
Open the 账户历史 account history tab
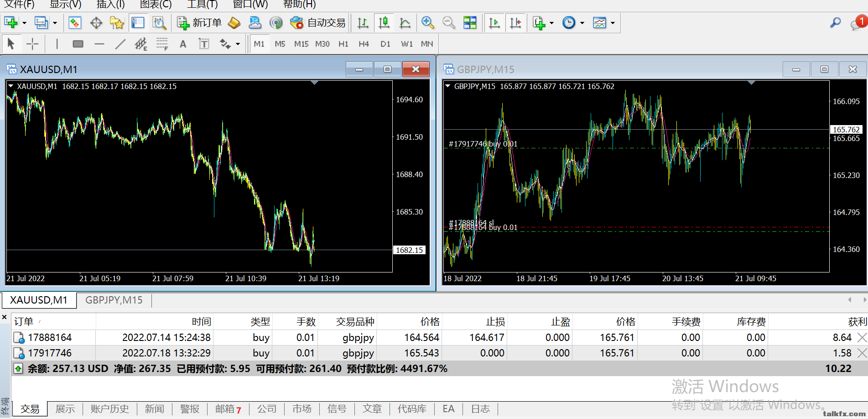click(109, 409)
